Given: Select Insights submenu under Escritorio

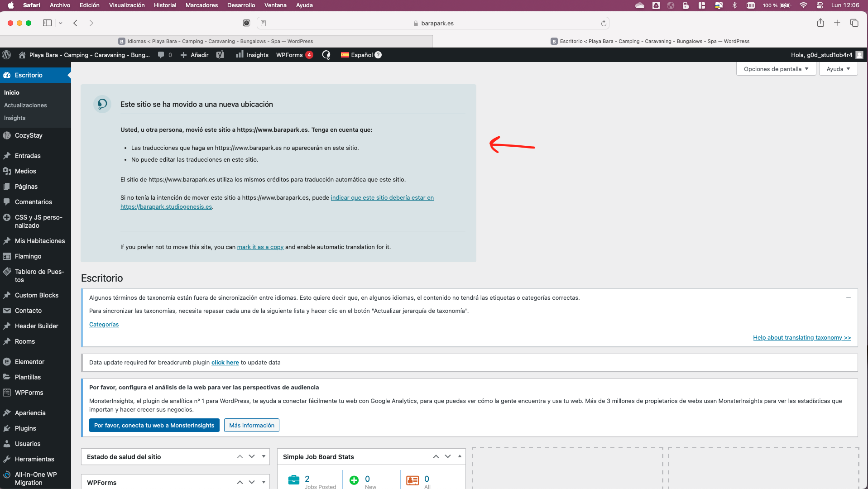Looking at the screenshot, I should tap(14, 118).
